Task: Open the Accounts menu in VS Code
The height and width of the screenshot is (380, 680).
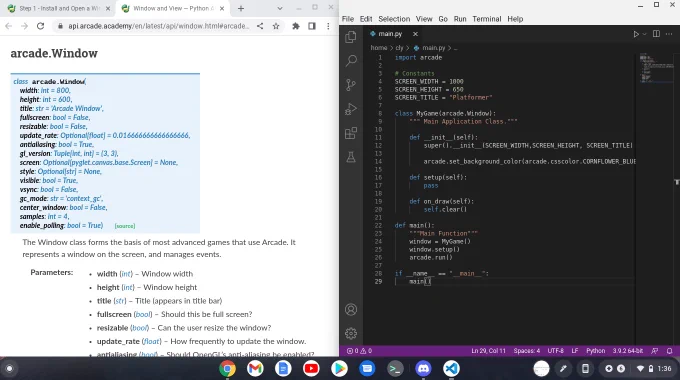Action: click(351, 309)
